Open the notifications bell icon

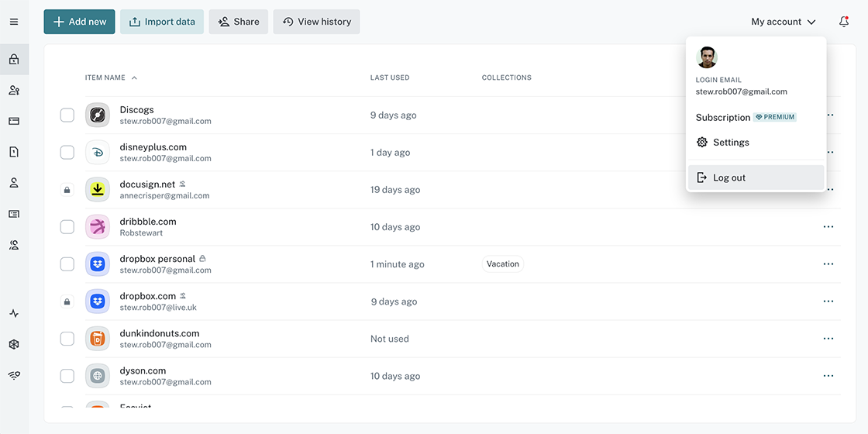(x=844, y=22)
